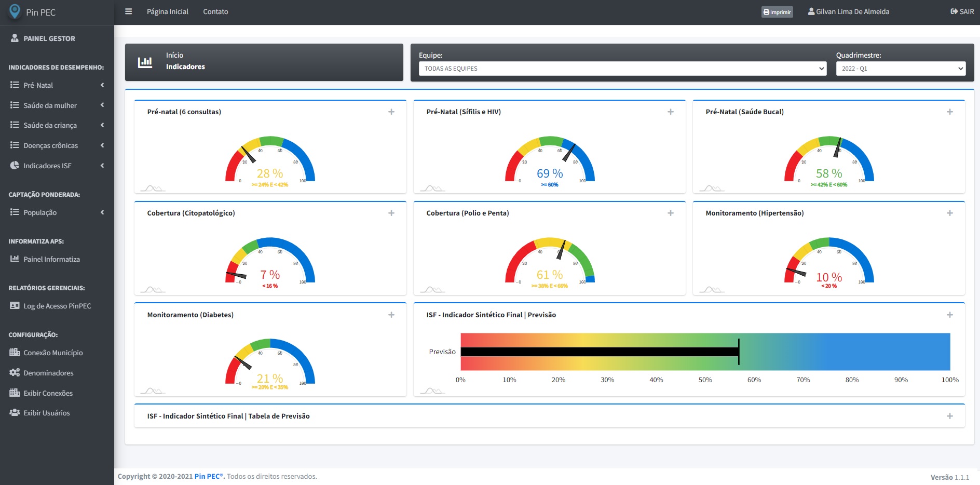Expand Saúde da mulher submenu chevron
The height and width of the screenshot is (485, 980).
(x=102, y=105)
